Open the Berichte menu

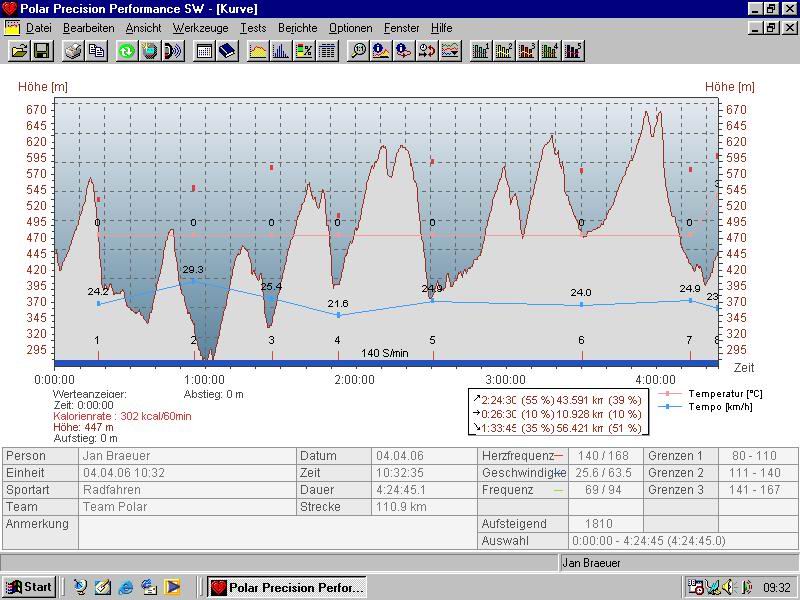pyautogui.click(x=297, y=28)
